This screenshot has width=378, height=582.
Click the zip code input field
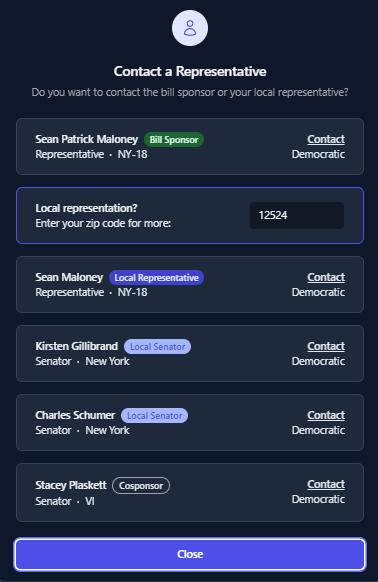pos(297,215)
